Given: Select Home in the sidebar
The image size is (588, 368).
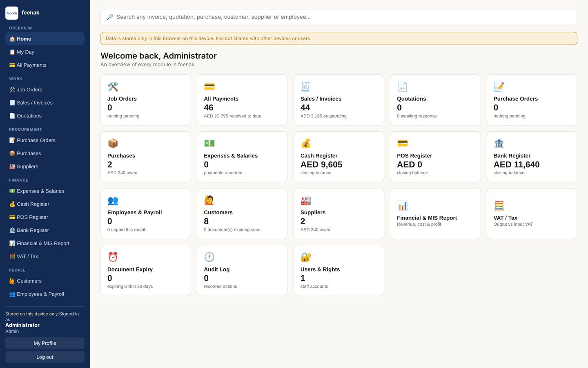Looking at the screenshot, I should pyautogui.click(x=45, y=39).
